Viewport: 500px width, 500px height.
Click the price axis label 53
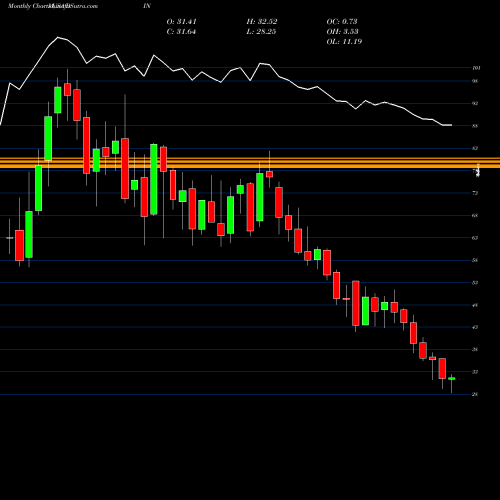[475, 283]
